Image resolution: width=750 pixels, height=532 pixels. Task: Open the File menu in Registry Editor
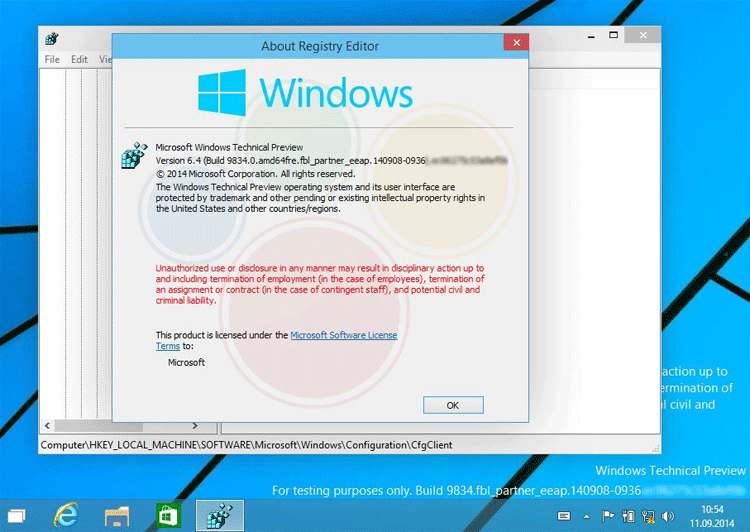point(53,59)
